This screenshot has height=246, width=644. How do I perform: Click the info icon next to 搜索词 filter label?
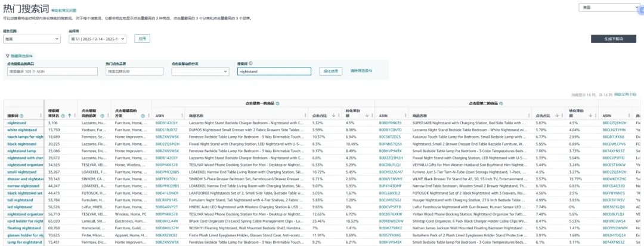point(250,63)
